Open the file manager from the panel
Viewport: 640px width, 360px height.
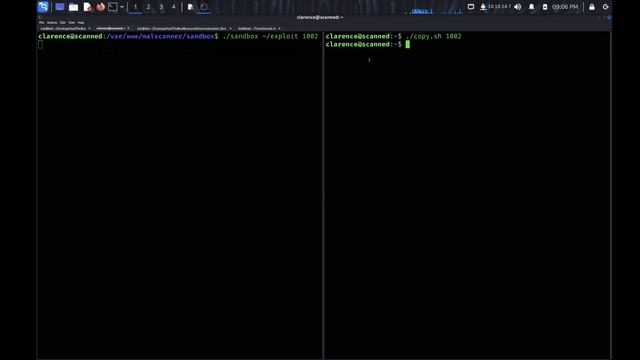click(73, 7)
